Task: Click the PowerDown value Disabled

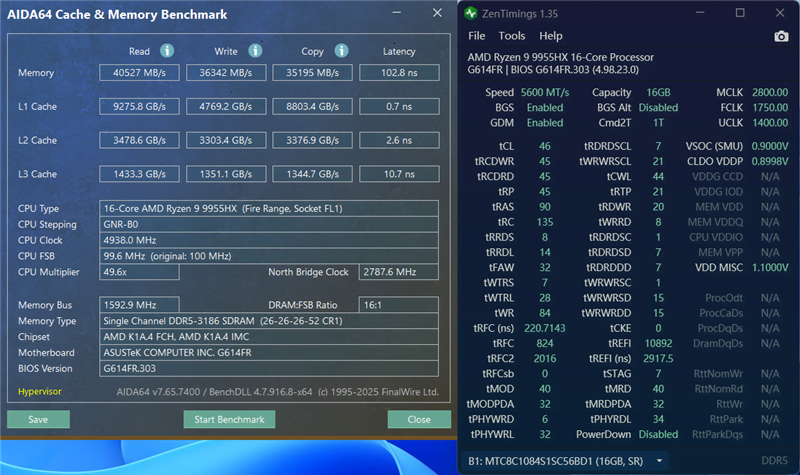Action: click(x=658, y=434)
